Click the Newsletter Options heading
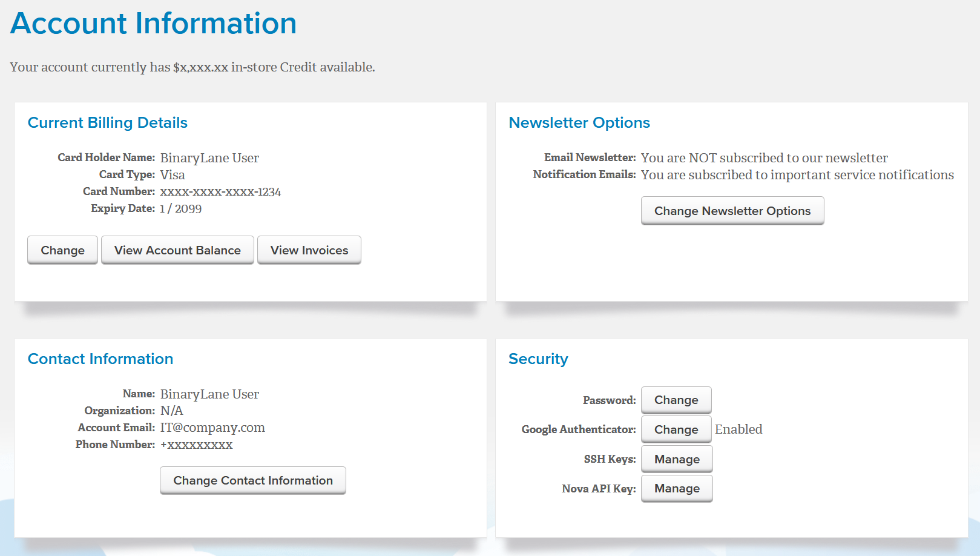Image resolution: width=980 pixels, height=556 pixels. pos(579,122)
